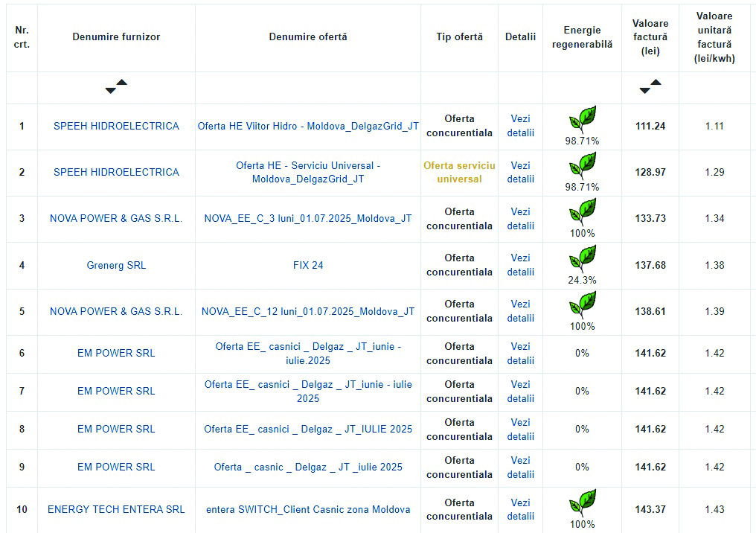Click Vezi detalii for entera SWITCH offer

coord(521,509)
